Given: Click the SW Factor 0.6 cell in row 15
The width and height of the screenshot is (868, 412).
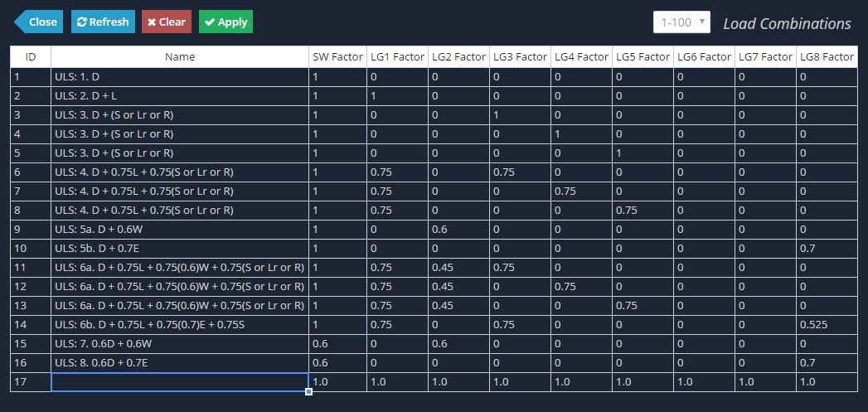Looking at the screenshot, I should click(x=337, y=344).
